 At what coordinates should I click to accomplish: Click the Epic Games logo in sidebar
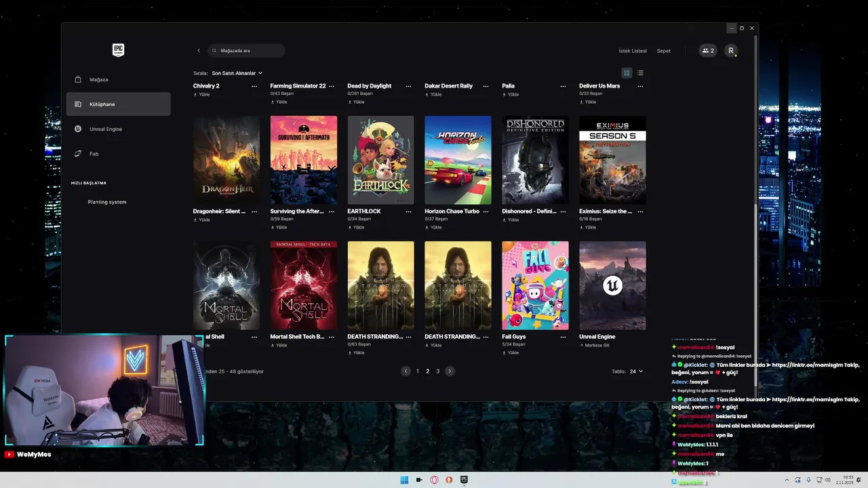(118, 50)
